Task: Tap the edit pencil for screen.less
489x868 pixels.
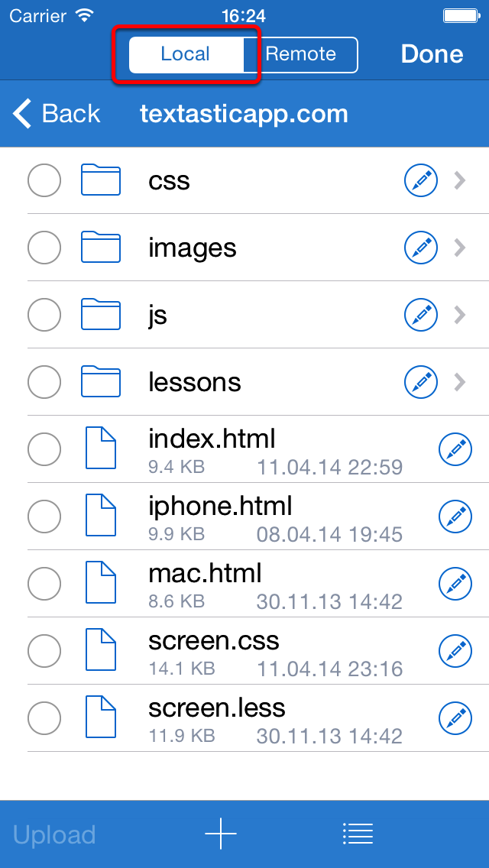Action: click(x=455, y=718)
